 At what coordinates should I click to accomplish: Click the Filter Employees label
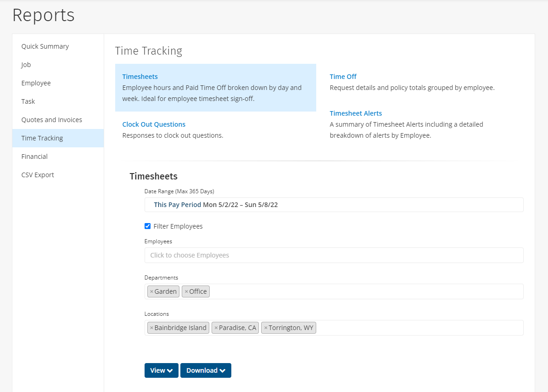[178, 226]
